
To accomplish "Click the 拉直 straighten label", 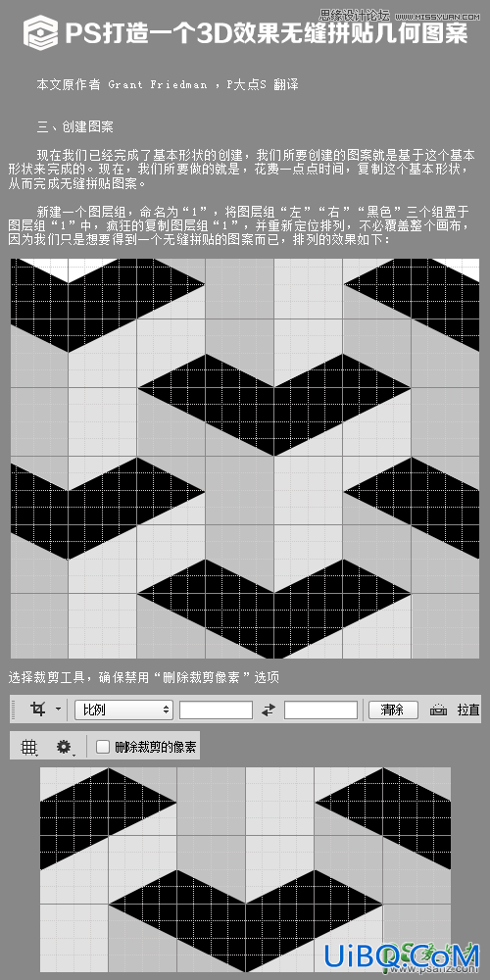I will tap(468, 710).
